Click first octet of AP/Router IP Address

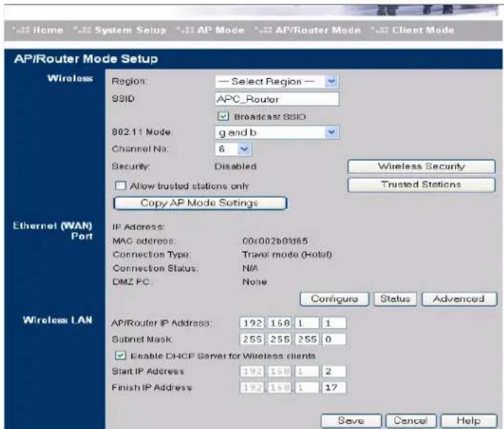(252, 323)
